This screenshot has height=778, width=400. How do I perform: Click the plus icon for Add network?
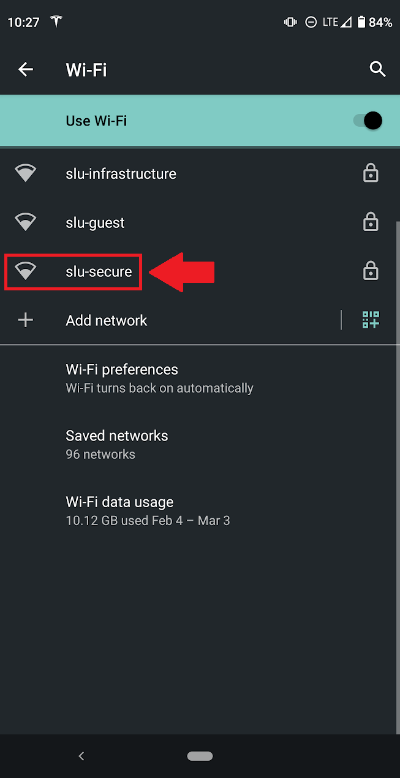click(25, 320)
